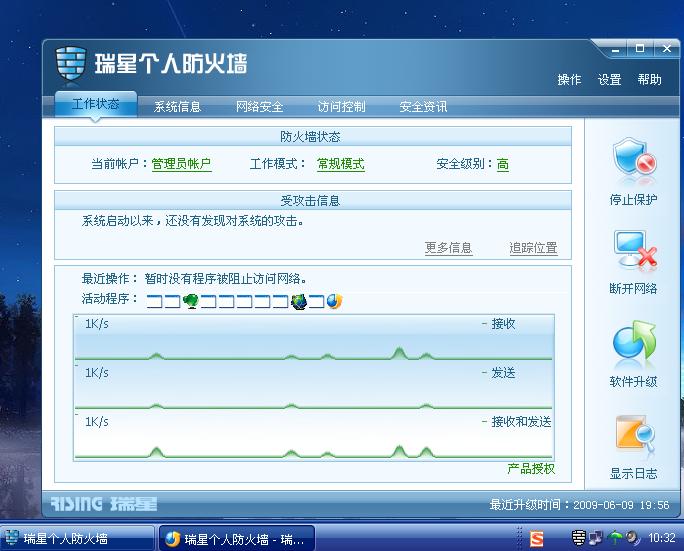Click the 受攻击信息 section header
684x551 pixels.
(313, 200)
